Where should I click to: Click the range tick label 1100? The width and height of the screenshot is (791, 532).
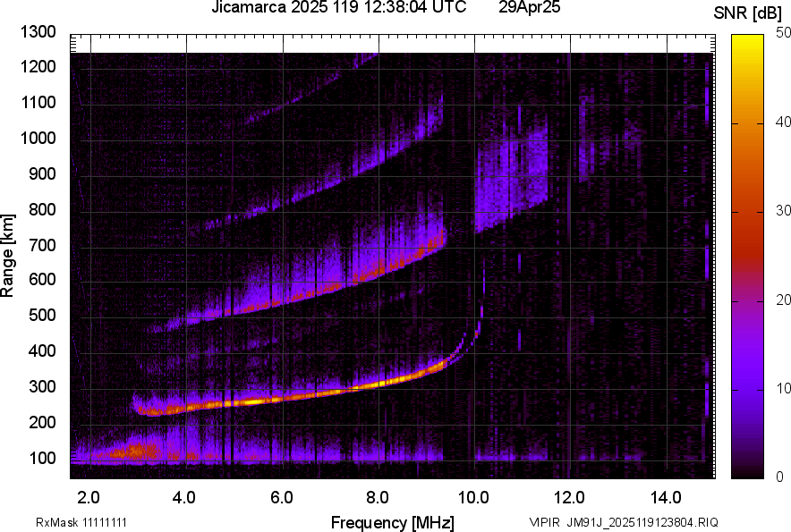[38, 102]
